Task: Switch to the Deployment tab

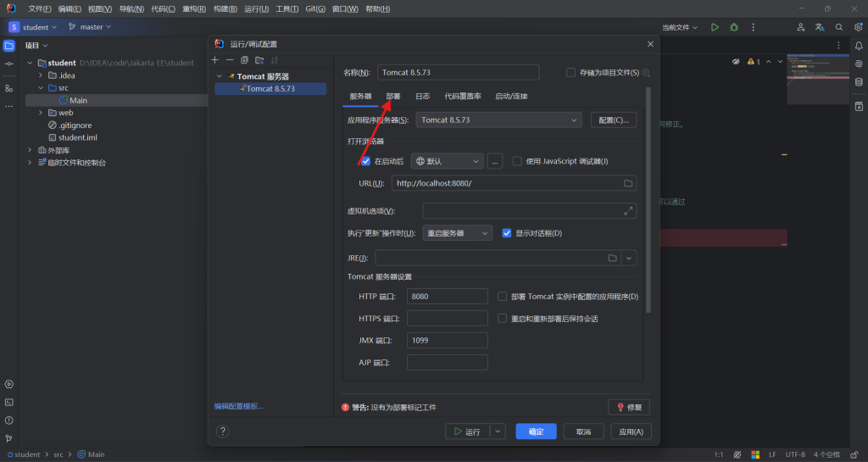Action: click(393, 97)
